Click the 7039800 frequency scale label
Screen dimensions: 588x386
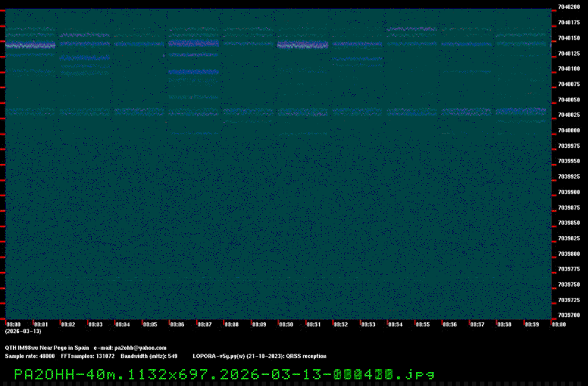pyautogui.click(x=570, y=254)
